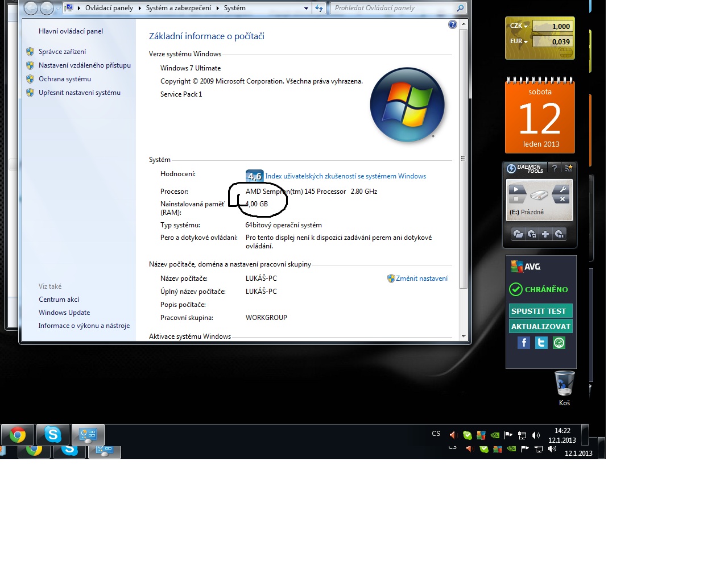The height and width of the screenshot is (582, 728).
Task: Open Nastavení vzdáleného přístupu
Action: click(85, 65)
